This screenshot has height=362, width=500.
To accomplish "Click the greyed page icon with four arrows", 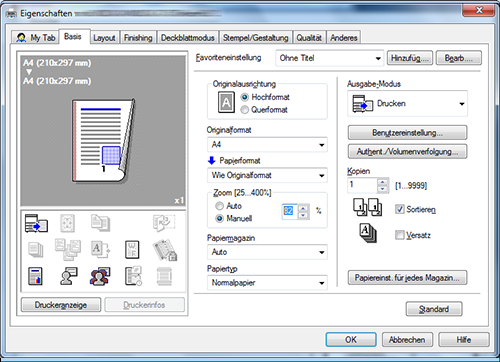I will point(67,223).
